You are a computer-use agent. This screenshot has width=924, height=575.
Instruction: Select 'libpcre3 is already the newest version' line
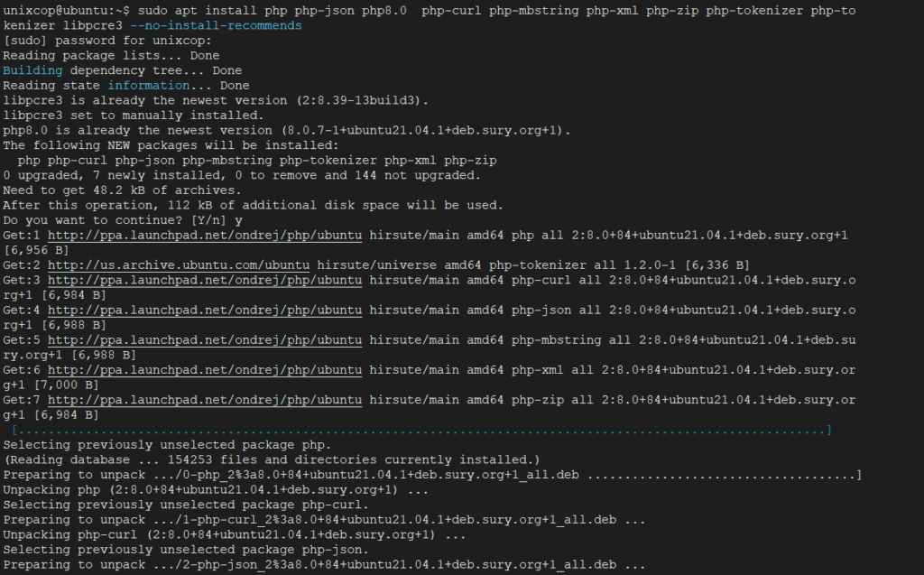click(216, 100)
